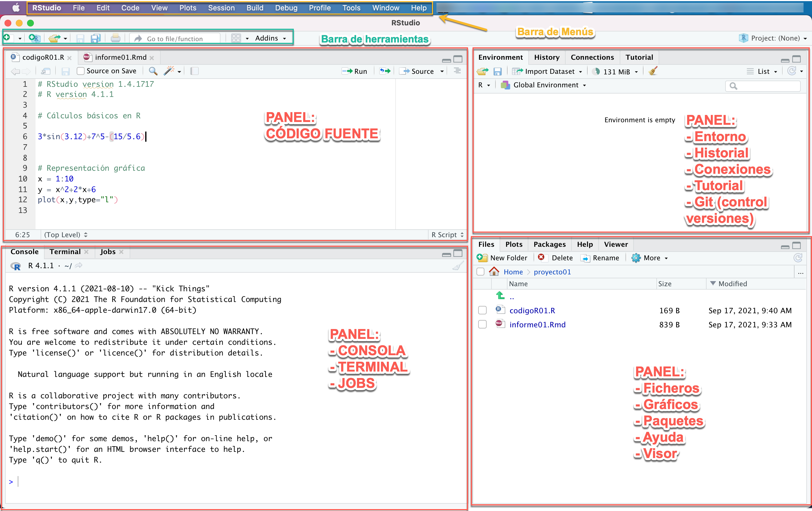Check the box next to informe01.Rmd

coord(482,325)
